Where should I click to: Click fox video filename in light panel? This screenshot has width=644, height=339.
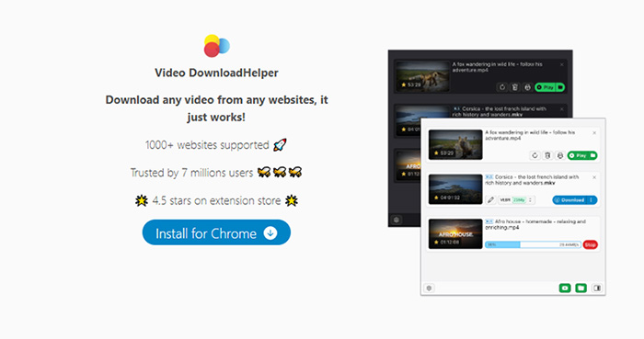(x=530, y=135)
